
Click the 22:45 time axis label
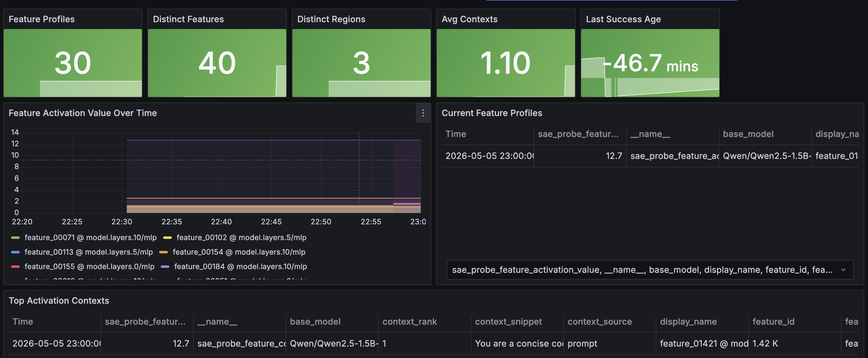271,222
